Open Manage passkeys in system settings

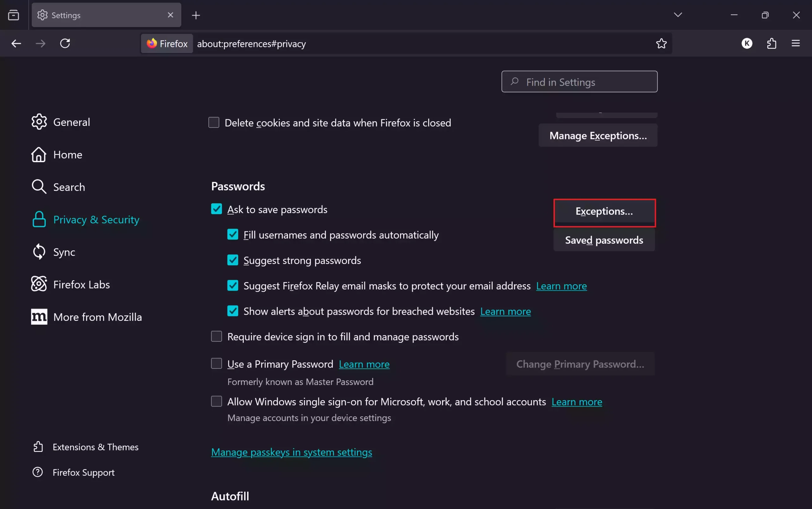(291, 452)
